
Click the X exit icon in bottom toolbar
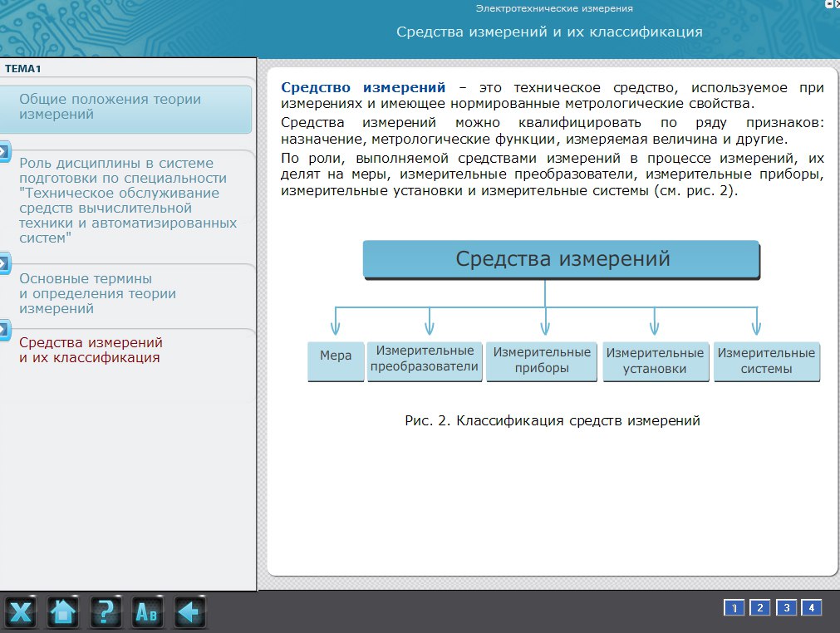[x=21, y=613]
